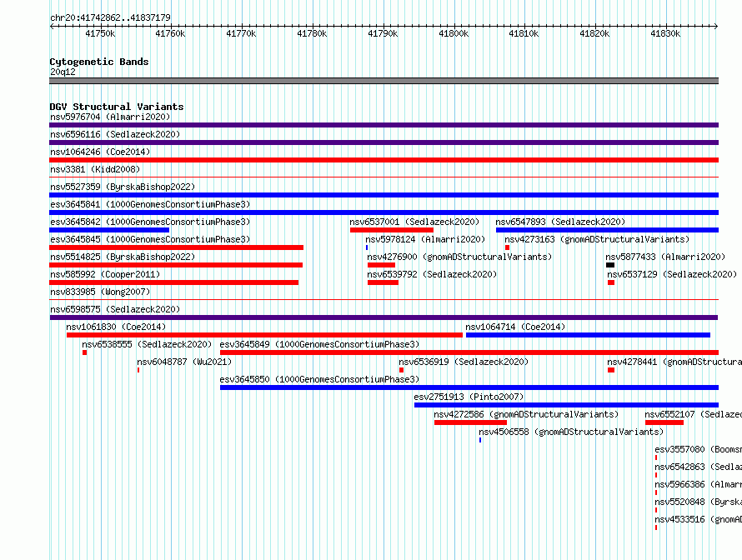Image resolution: width=742 pixels, height=560 pixels.
Task: Click the nsv6547893 (Sedlazeck2020) label
Action: tap(560, 222)
